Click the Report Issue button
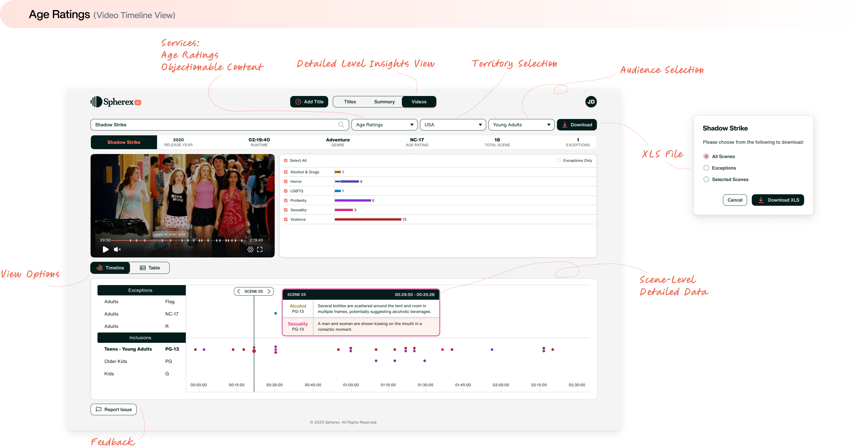The height and width of the screenshot is (448, 868). [114, 409]
